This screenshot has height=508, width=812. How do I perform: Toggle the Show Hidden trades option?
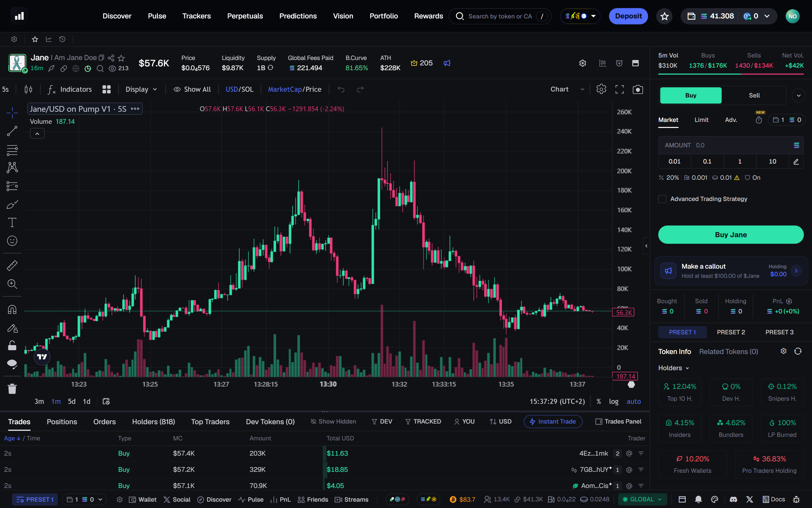point(333,421)
